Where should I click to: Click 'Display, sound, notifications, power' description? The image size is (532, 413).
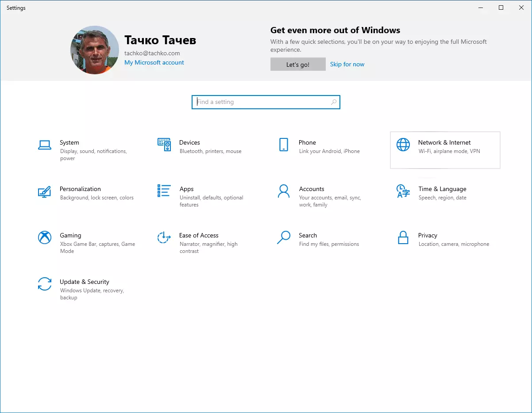(x=93, y=155)
